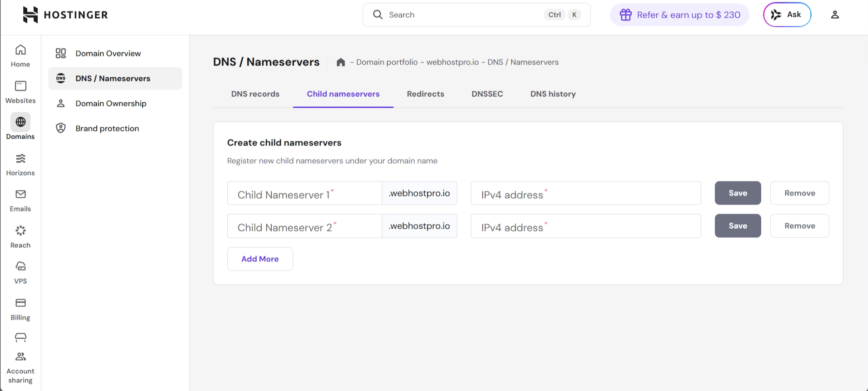Viewport: 868px width, 391px height.
Task: Open the user profile icon
Action: 835,15
